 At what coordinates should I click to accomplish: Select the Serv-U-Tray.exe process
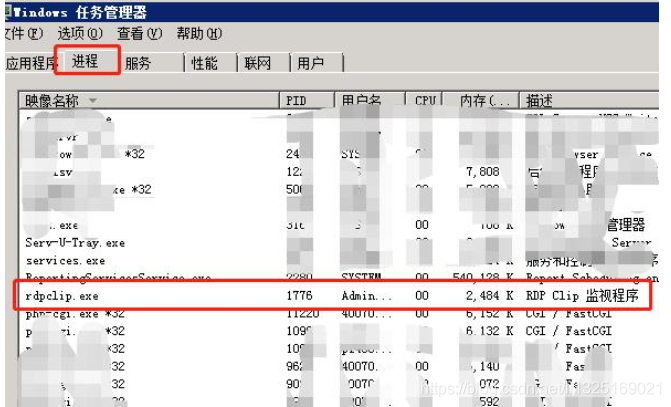coord(75,243)
